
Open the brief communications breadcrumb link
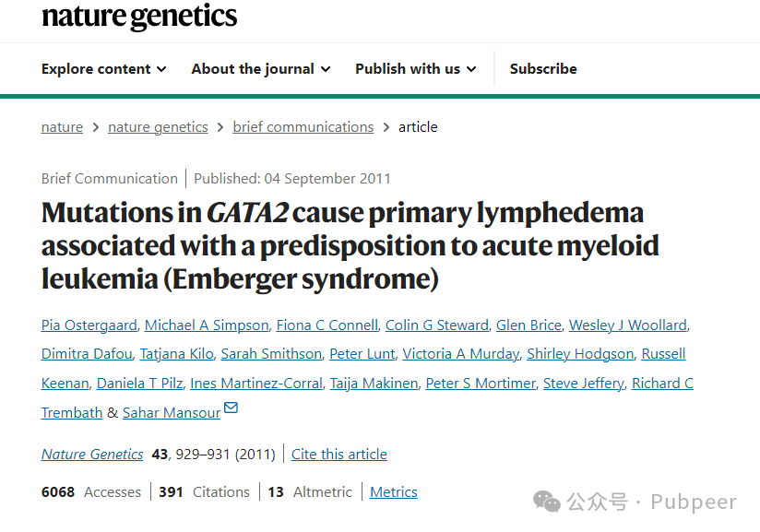(x=303, y=127)
